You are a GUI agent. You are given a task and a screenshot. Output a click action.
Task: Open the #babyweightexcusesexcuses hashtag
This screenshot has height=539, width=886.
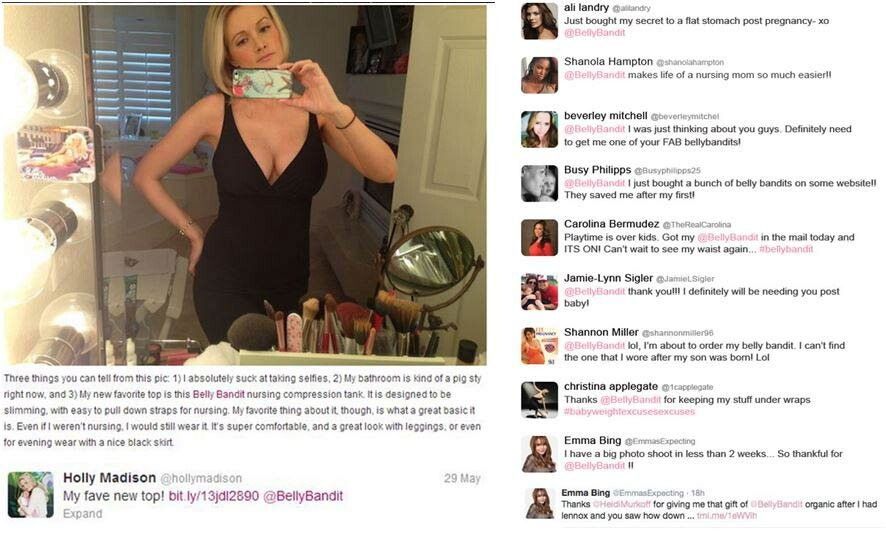(x=629, y=412)
